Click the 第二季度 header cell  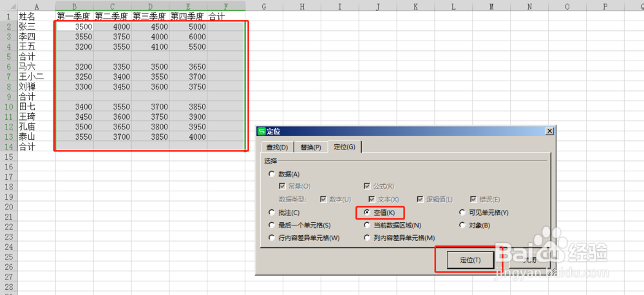point(113,17)
